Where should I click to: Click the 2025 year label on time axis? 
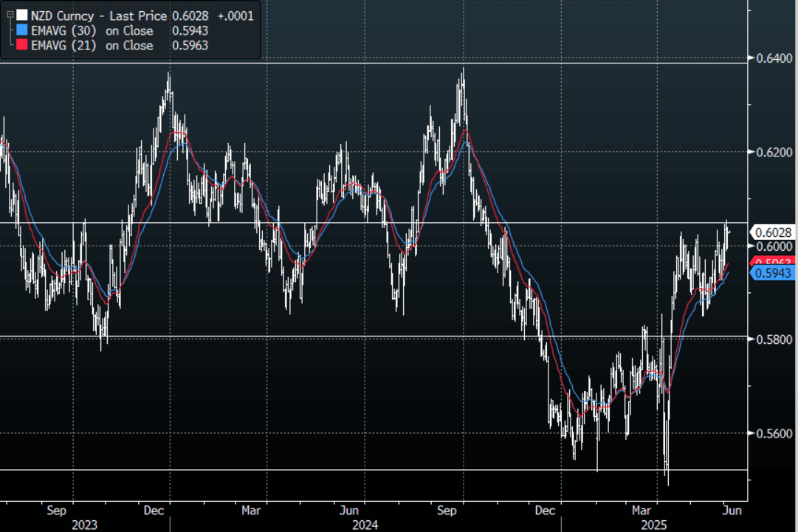tap(657, 525)
